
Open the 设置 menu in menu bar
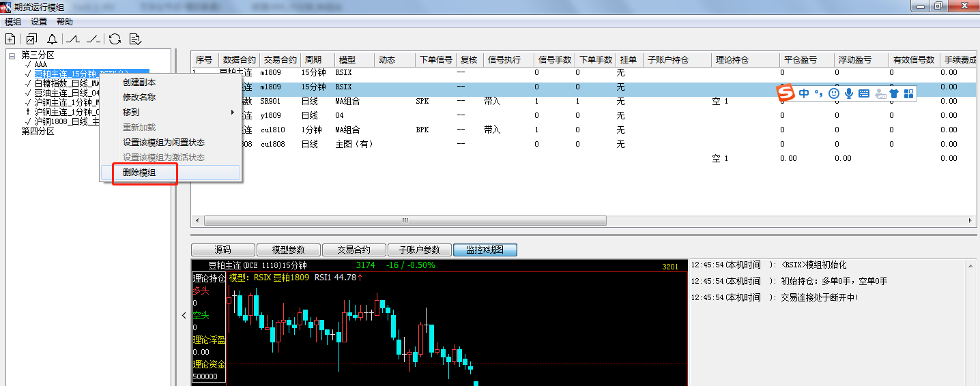click(x=39, y=22)
